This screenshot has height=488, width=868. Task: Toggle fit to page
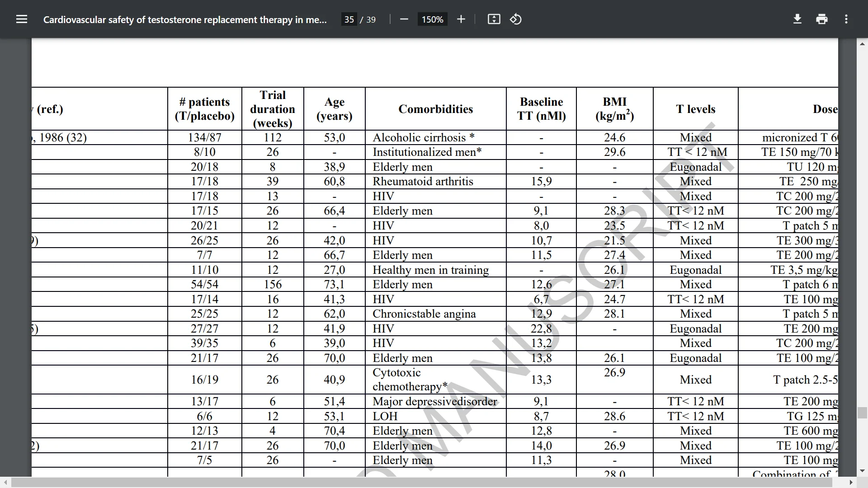tap(494, 19)
